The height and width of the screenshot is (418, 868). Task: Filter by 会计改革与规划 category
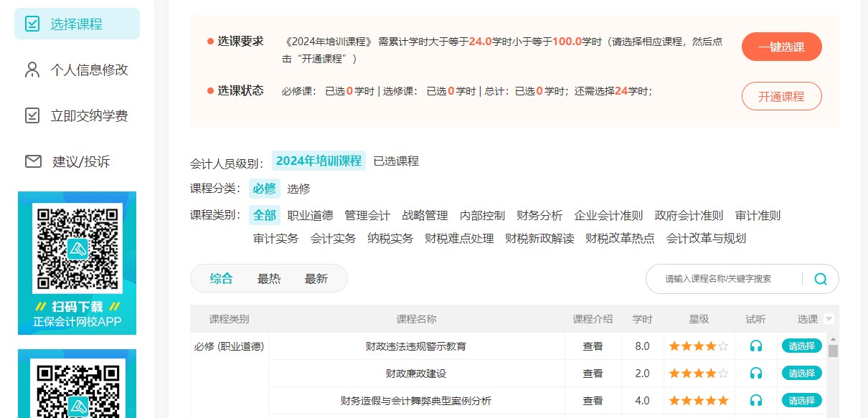tap(706, 238)
